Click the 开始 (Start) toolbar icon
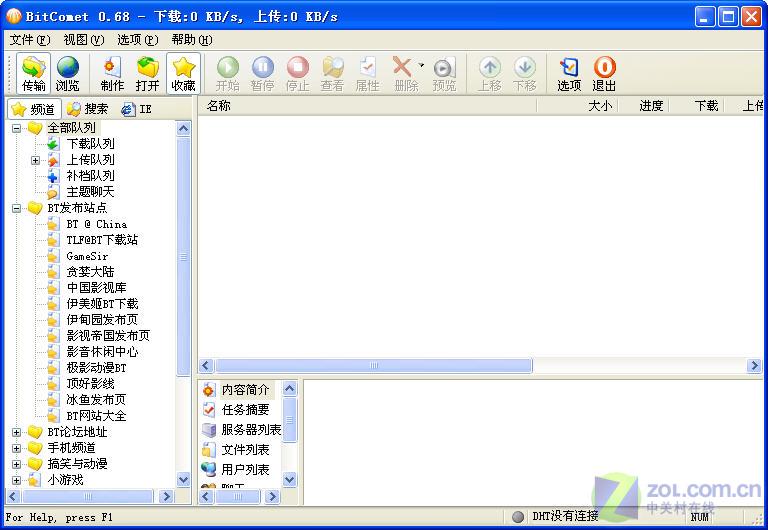The image size is (768, 530). [x=228, y=73]
